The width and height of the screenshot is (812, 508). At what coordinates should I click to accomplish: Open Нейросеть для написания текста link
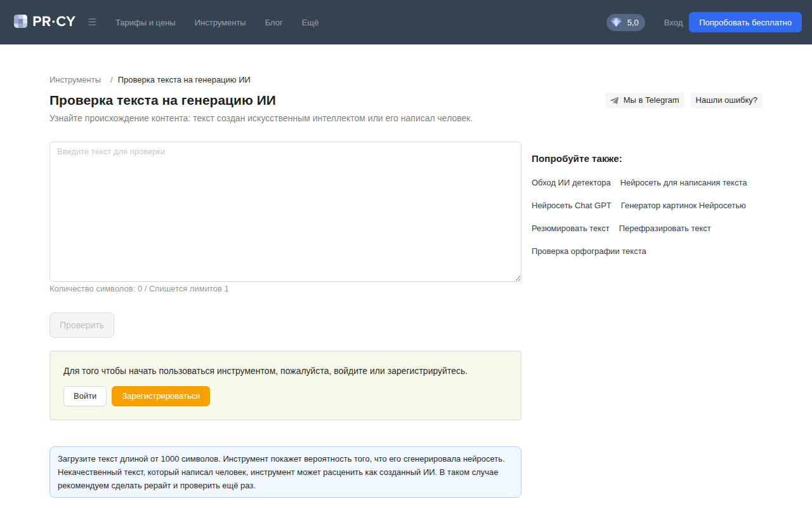click(684, 183)
